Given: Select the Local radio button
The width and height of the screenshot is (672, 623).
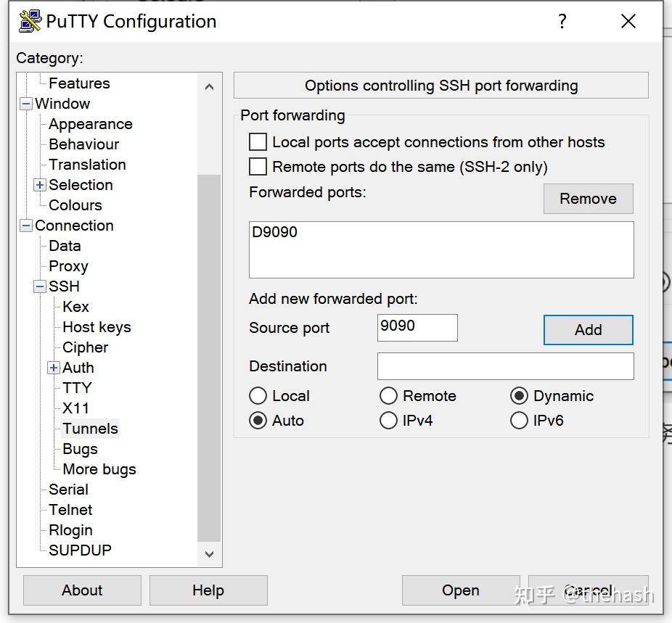Looking at the screenshot, I should coord(258,396).
